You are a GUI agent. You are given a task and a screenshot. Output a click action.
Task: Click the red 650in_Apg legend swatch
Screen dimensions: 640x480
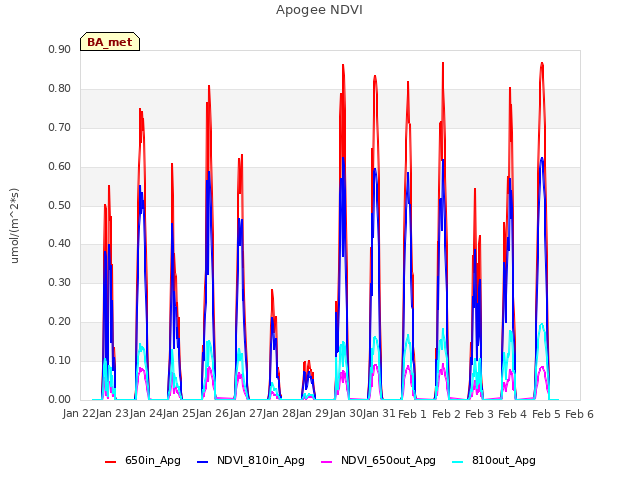pos(111,462)
